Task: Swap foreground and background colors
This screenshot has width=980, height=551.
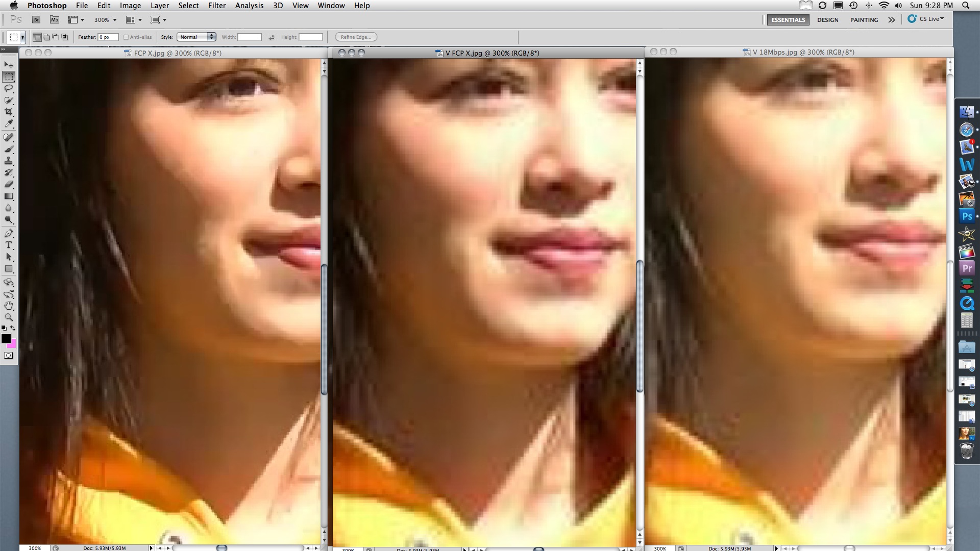Action: pyautogui.click(x=13, y=328)
